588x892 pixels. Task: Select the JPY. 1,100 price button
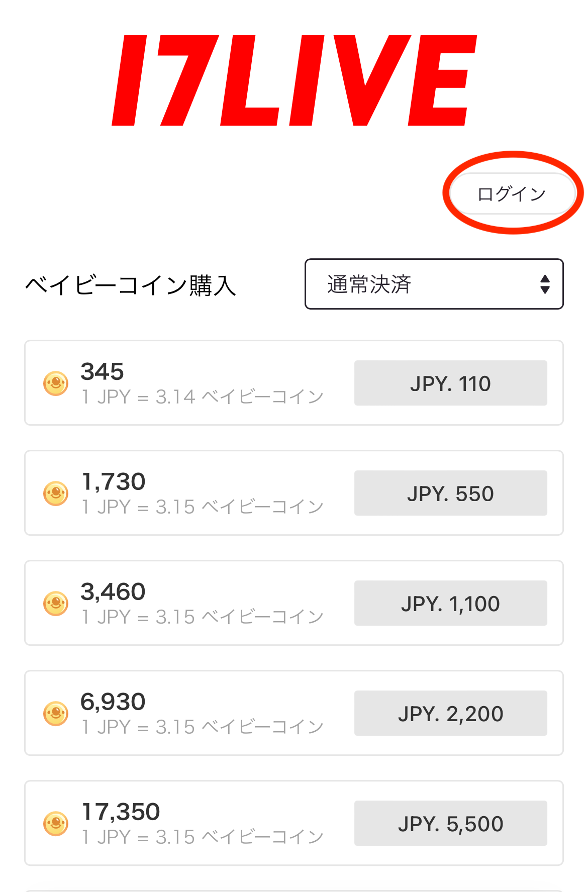tap(450, 604)
